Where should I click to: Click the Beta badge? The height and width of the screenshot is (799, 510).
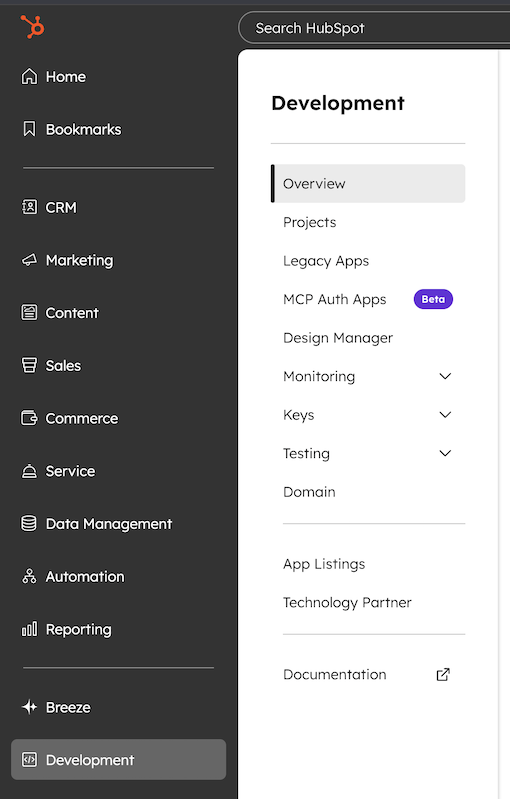coord(433,299)
